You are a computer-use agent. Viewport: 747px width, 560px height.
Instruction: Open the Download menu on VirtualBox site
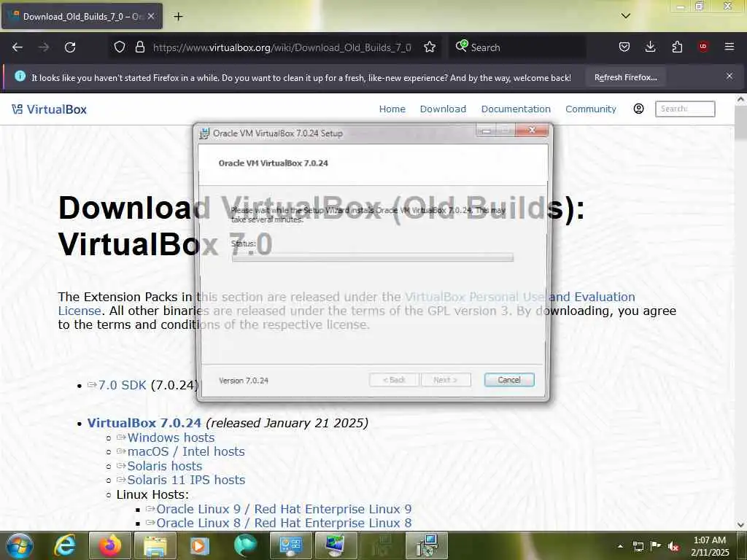443,109
